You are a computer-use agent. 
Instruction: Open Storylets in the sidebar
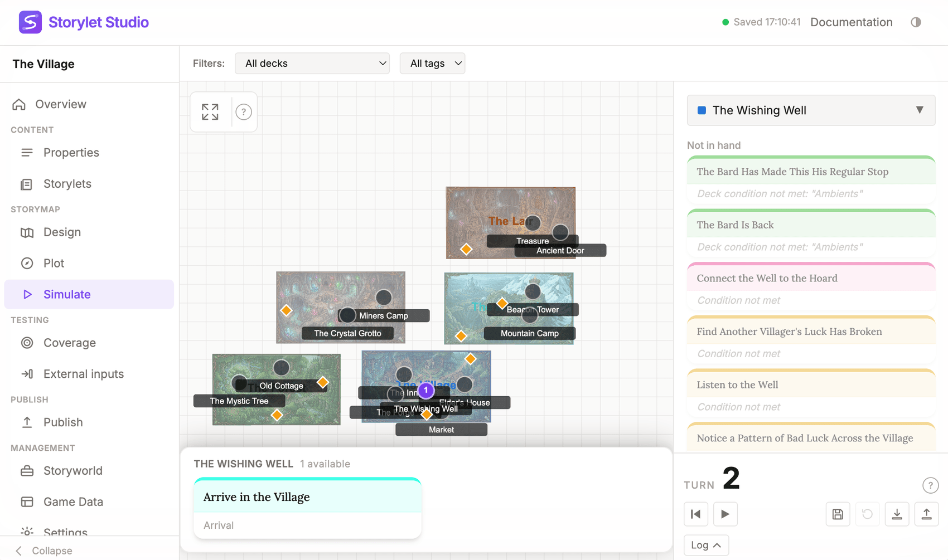tap(89, 184)
